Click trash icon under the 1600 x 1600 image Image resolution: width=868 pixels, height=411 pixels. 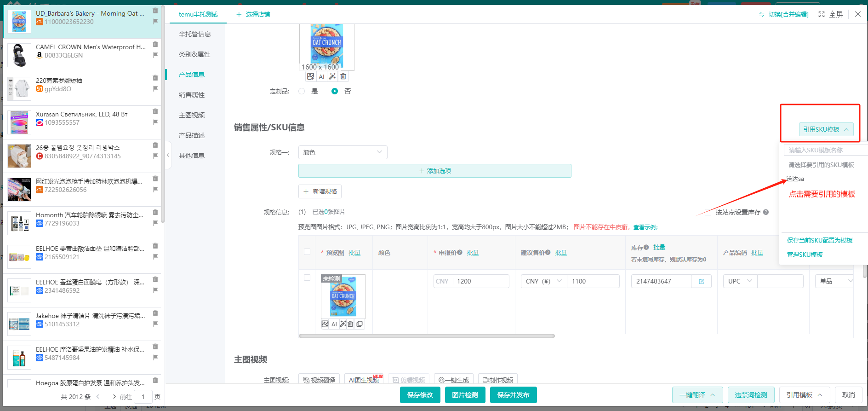click(x=343, y=76)
